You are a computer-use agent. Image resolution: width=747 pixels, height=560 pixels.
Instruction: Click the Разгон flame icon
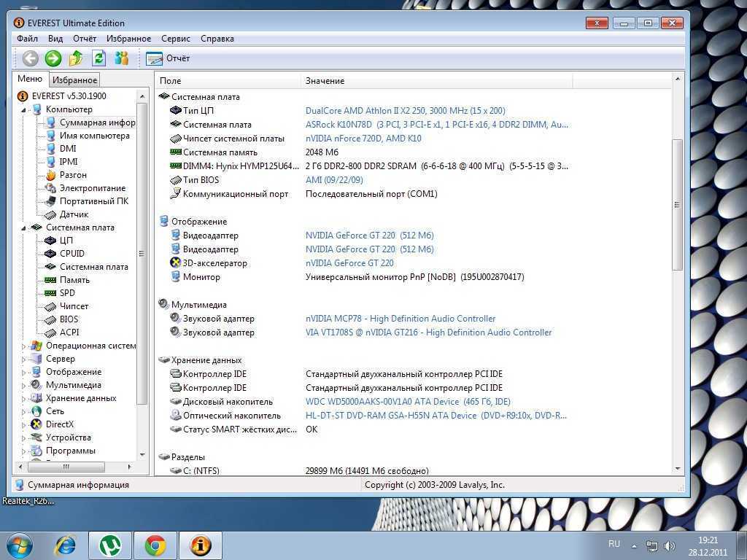[x=50, y=175]
